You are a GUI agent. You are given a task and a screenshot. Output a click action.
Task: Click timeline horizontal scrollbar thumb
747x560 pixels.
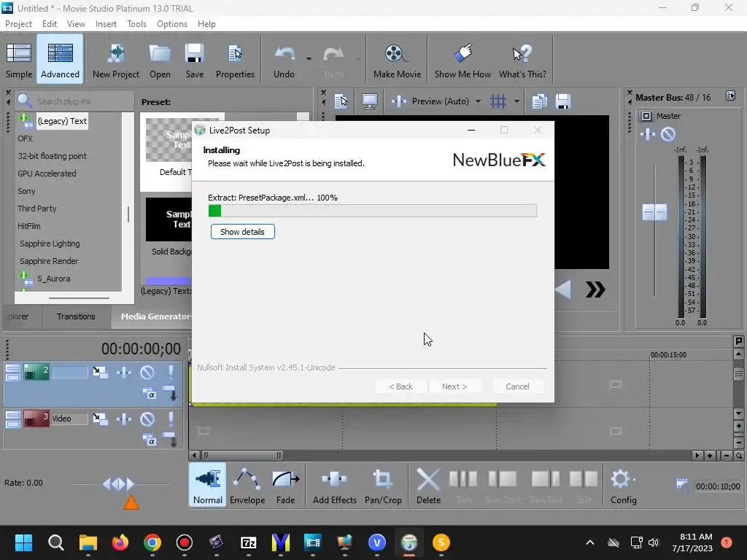pyautogui.click(x=242, y=455)
